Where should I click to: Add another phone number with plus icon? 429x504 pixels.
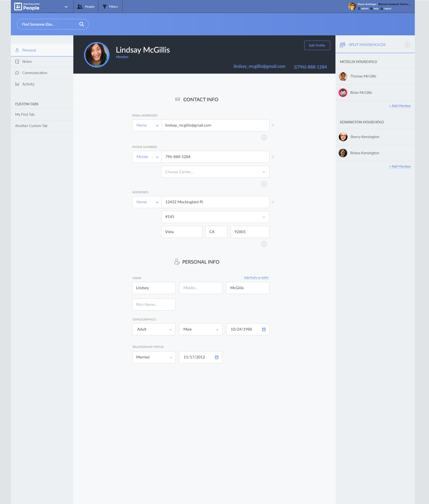(264, 184)
